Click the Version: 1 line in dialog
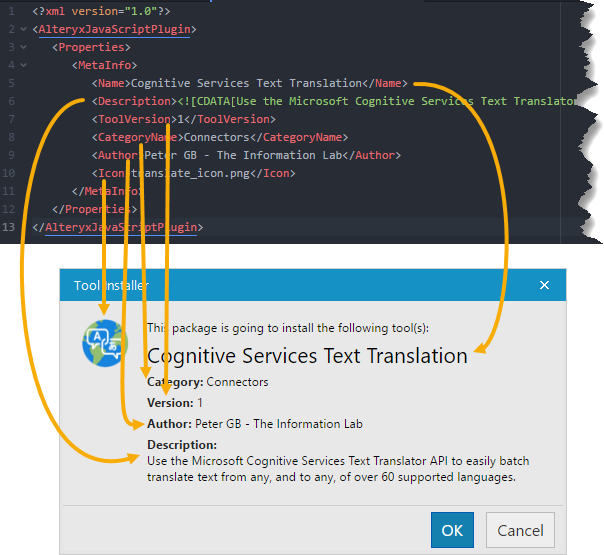The image size is (604, 555). click(x=175, y=403)
